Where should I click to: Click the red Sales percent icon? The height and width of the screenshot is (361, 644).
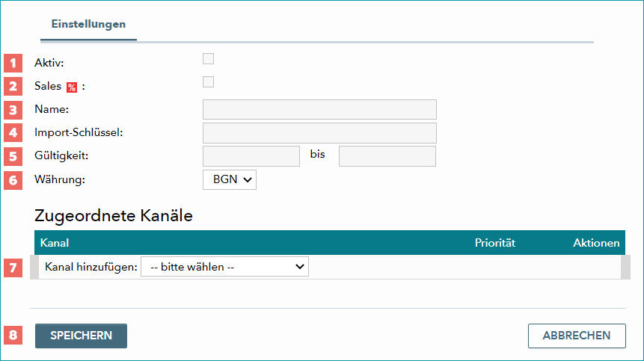[x=72, y=87]
